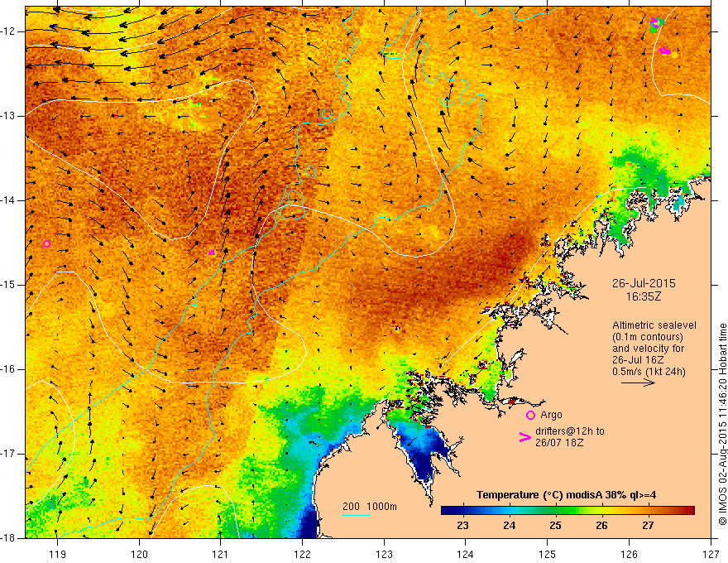Click the 0.5m/s velocity scale arrow
Image resolution: width=728 pixels, height=563 pixels.
(638, 383)
